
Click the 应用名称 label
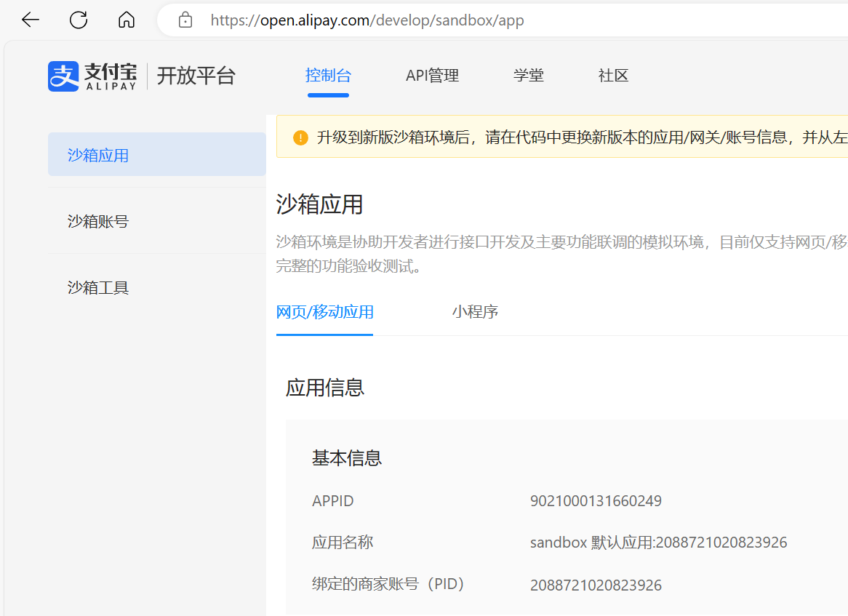point(343,543)
